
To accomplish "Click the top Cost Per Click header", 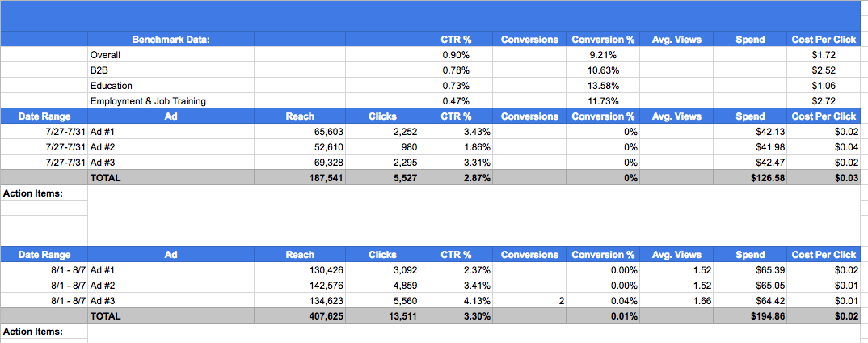I will (x=824, y=40).
